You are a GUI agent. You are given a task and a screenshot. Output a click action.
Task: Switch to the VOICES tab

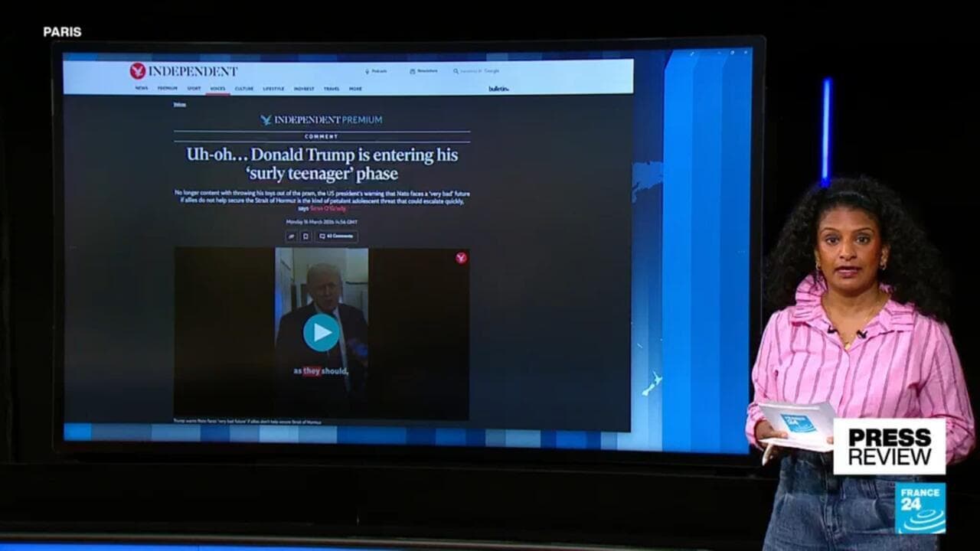[x=217, y=89]
